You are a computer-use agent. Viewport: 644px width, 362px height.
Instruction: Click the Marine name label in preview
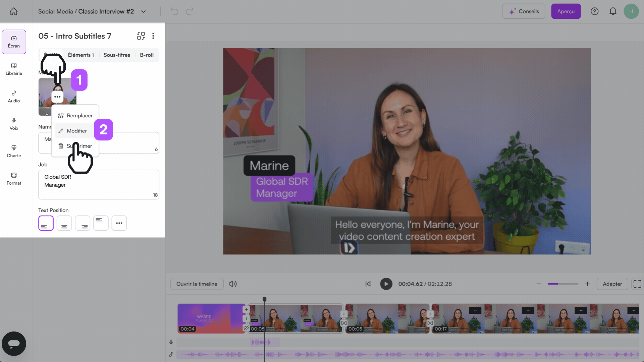coord(269,166)
